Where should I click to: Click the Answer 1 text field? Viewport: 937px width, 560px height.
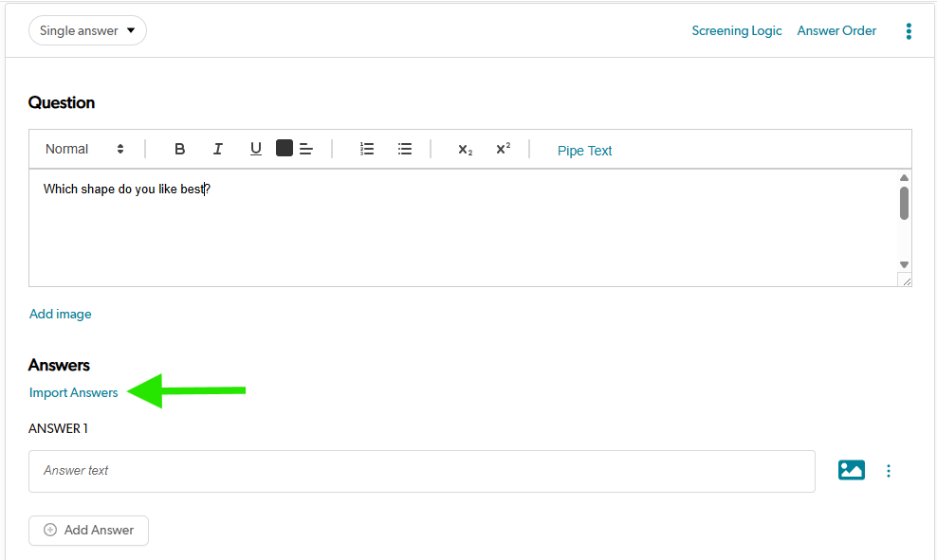coord(421,471)
